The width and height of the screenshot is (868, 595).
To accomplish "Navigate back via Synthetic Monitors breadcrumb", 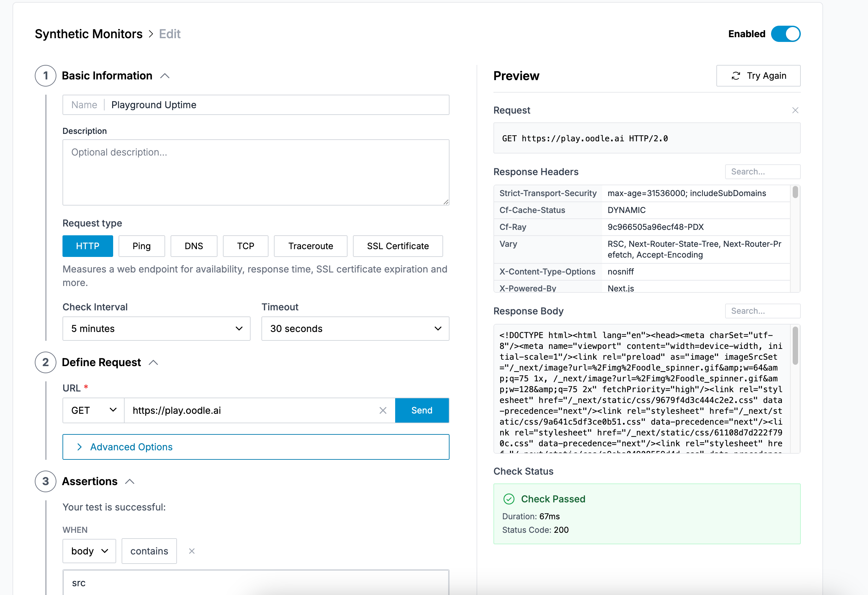I will (88, 33).
